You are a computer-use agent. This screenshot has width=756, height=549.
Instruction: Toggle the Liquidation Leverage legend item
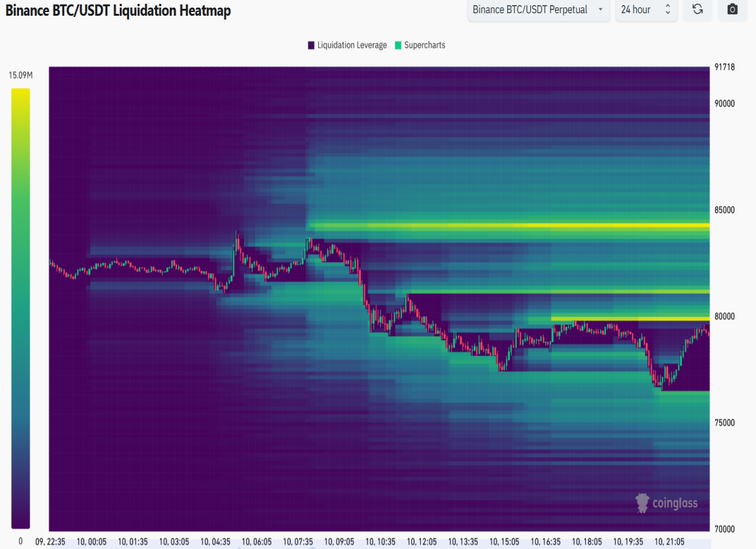coord(347,45)
